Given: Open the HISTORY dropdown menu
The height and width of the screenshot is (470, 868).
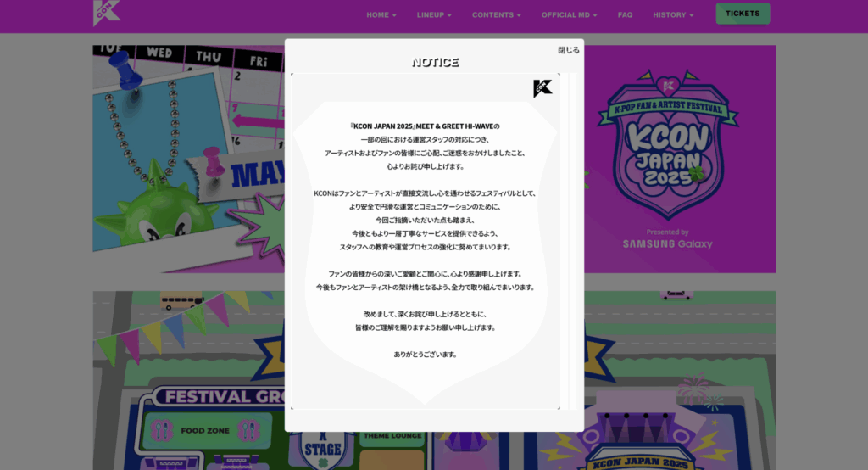Looking at the screenshot, I should click(x=672, y=15).
